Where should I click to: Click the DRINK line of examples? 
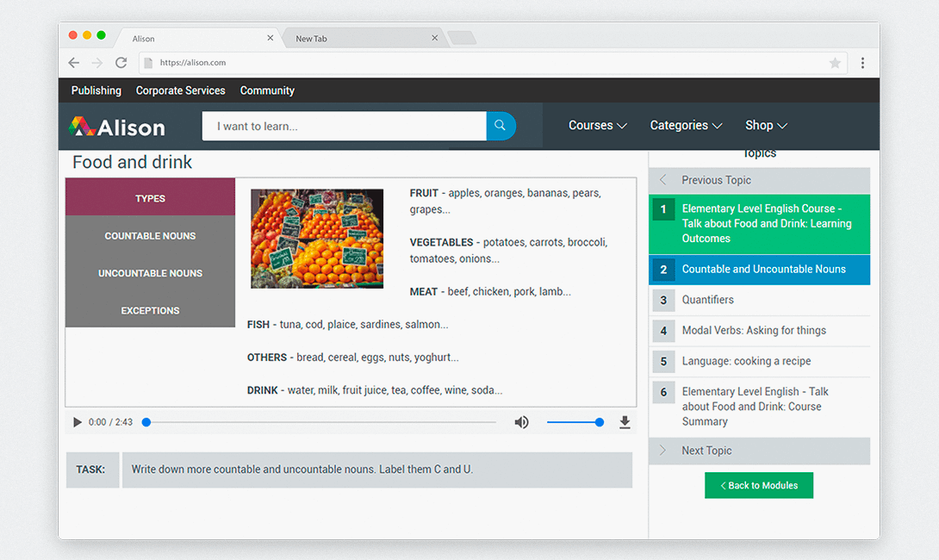click(x=375, y=390)
